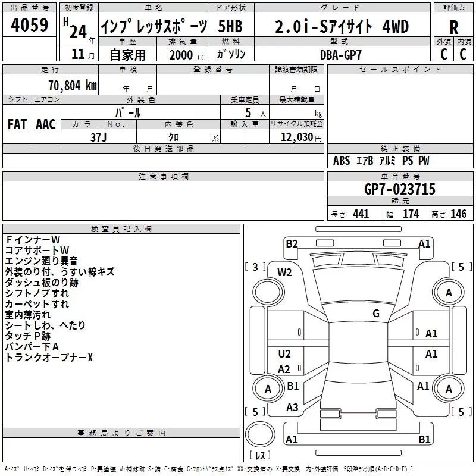Click the inspector note FインナーW
476x476 pixels.
[33, 240]
